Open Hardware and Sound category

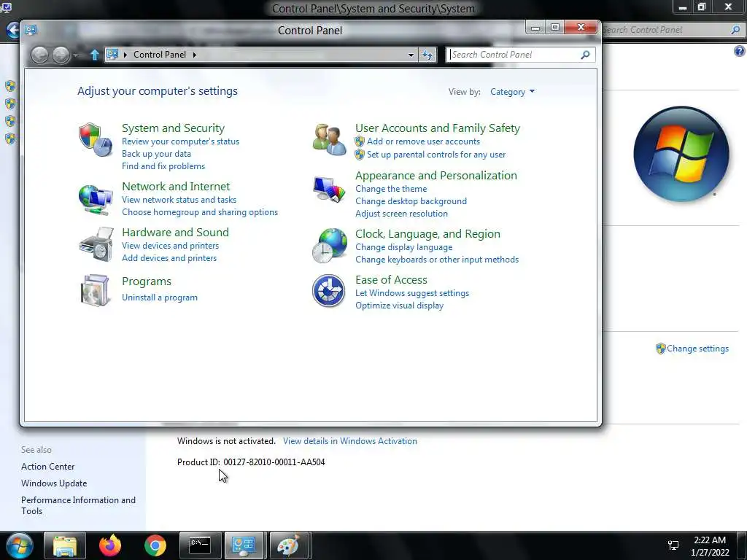tap(175, 233)
